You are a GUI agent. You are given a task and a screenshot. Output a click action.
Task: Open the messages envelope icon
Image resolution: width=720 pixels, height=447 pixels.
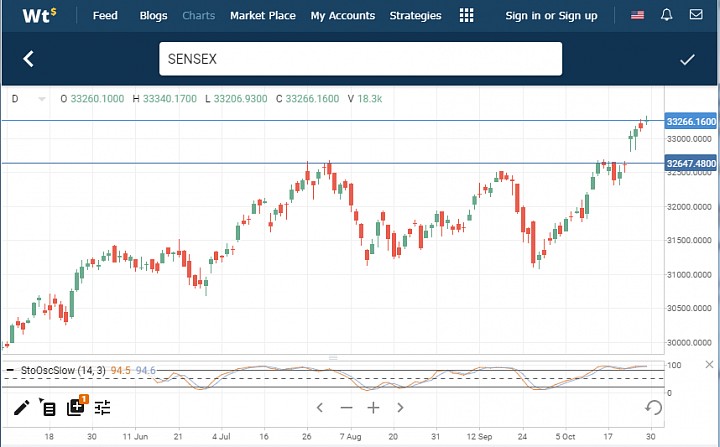(696, 15)
